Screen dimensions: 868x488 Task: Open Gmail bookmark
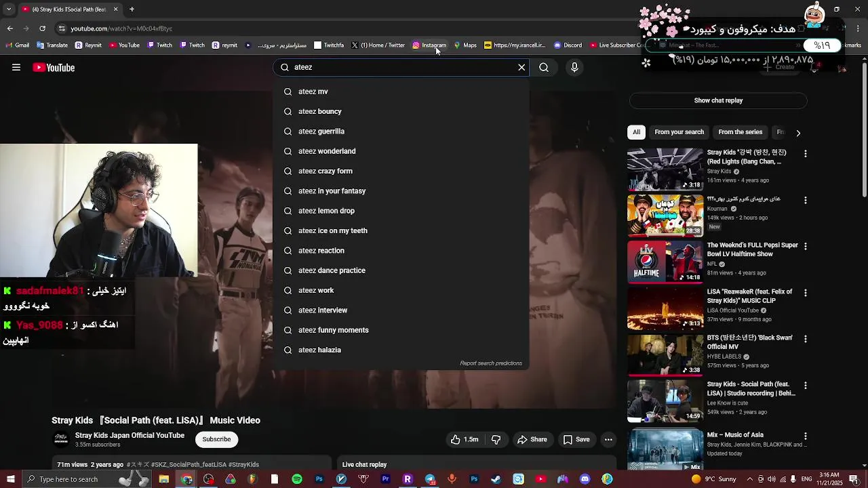pyautogui.click(x=18, y=45)
